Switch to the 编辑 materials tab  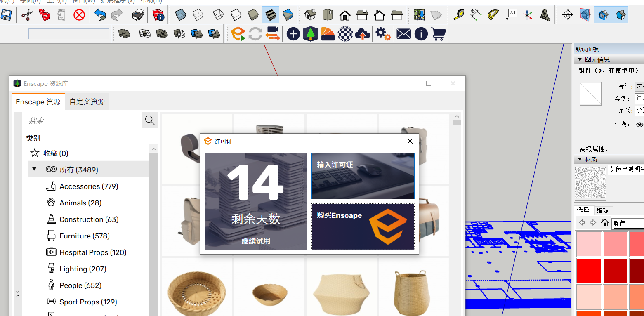pos(603,210)
